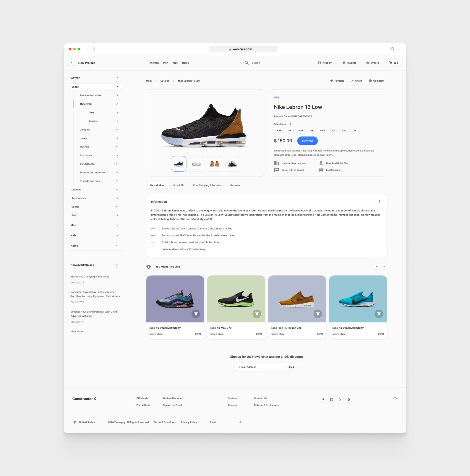Open the WhatsApp footer icon
The height and width of the screenshot is (476, 470).
point(349,400)
